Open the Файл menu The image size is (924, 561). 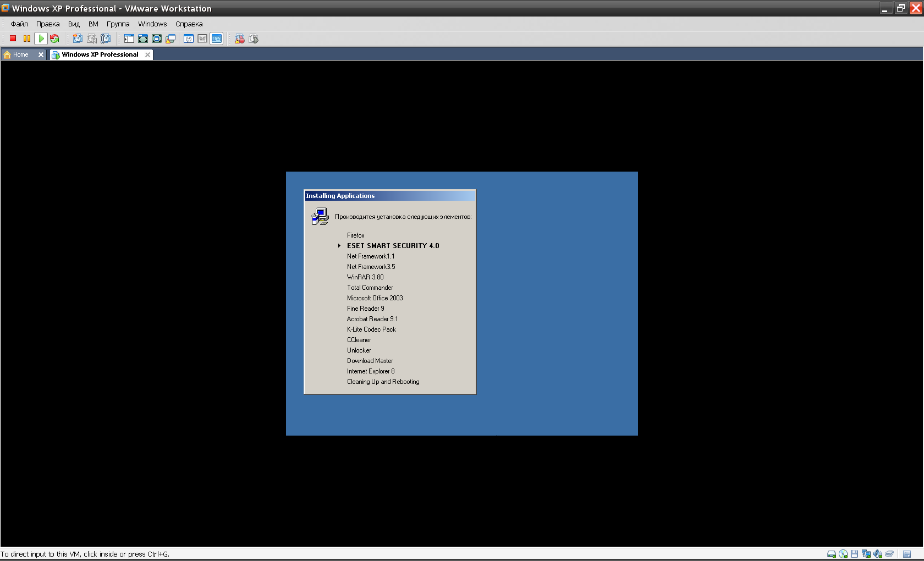(x=19, y=24)
